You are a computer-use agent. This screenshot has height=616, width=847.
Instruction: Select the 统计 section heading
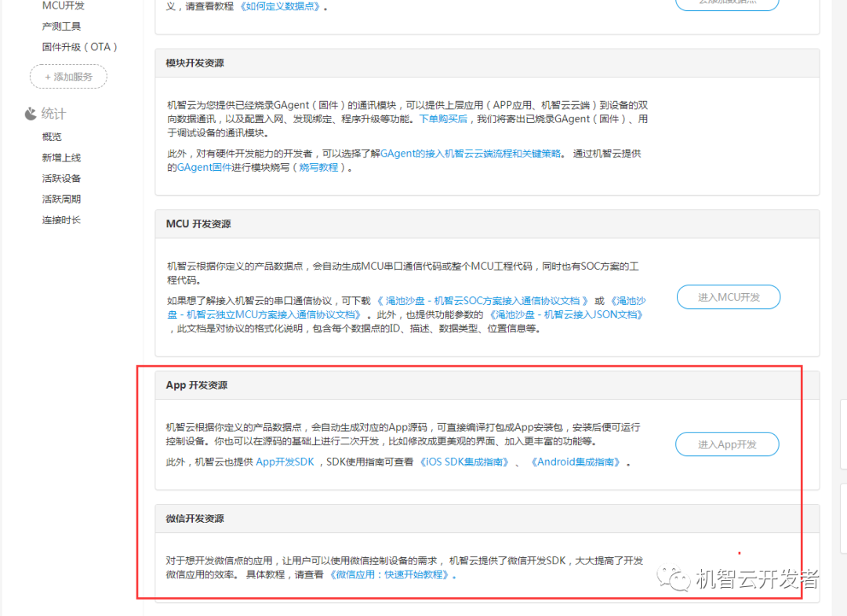(x=53, y=114)
